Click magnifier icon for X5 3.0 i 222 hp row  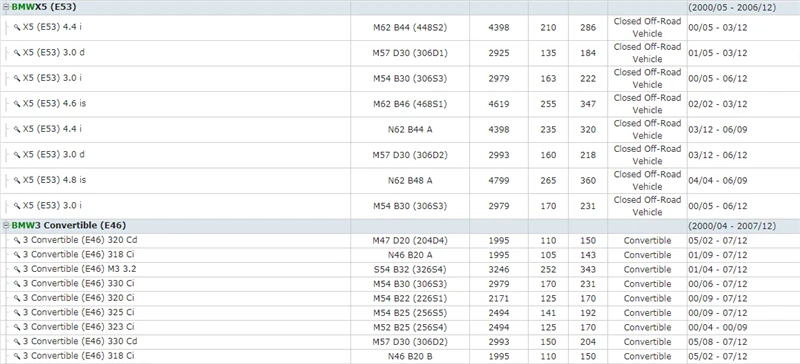[x=17, y=79]
